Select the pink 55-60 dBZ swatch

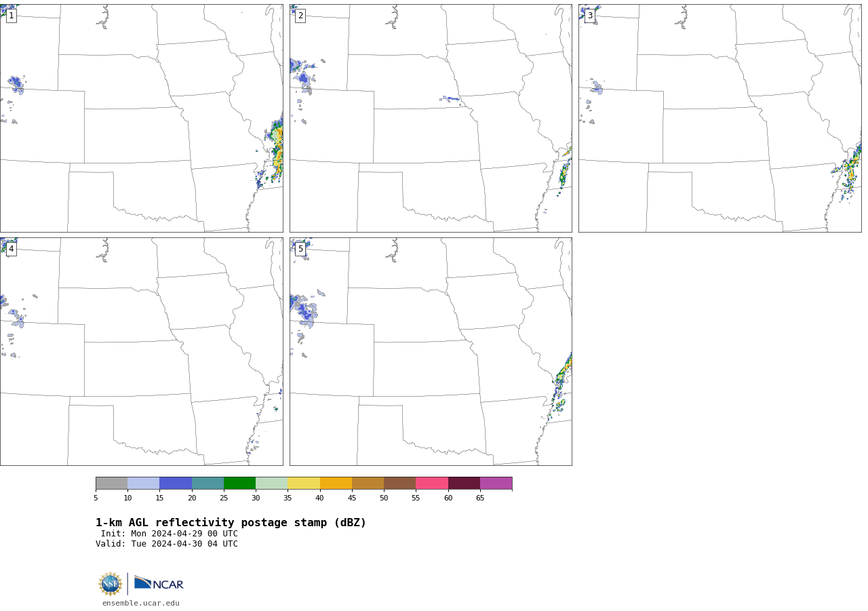click(432, 483)
